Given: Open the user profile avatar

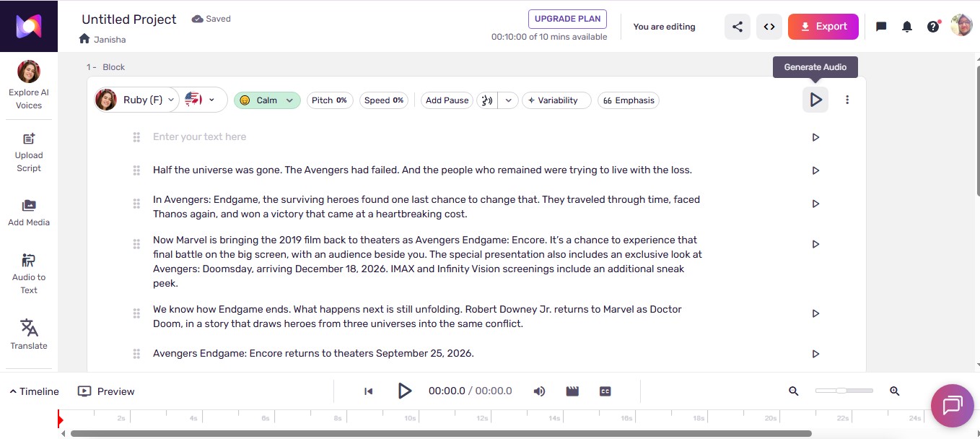Looking at the screenshot, I should click(961, 25).
